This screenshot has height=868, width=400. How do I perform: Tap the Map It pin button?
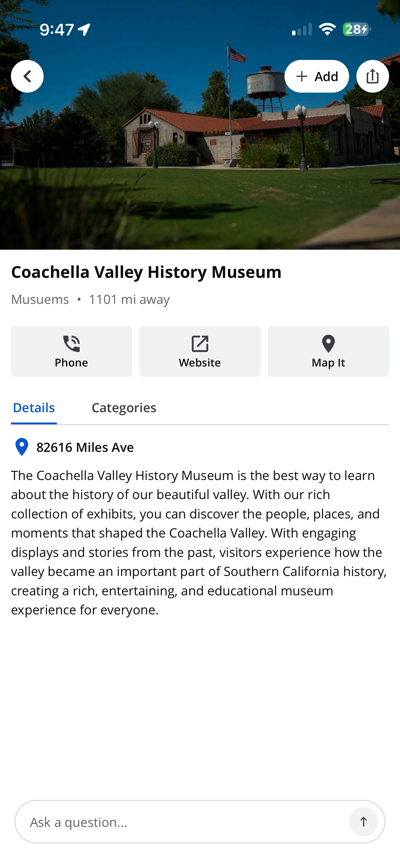pyautogui.click(x=328, y=351)
